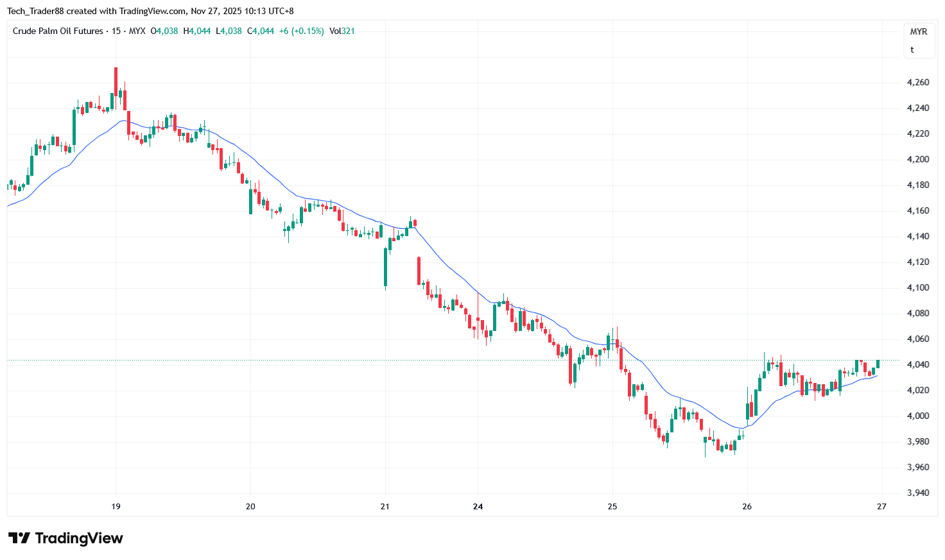945x560 pixels.
Task: Click the bold date label 24 on time axis
Action: [478, 506]
